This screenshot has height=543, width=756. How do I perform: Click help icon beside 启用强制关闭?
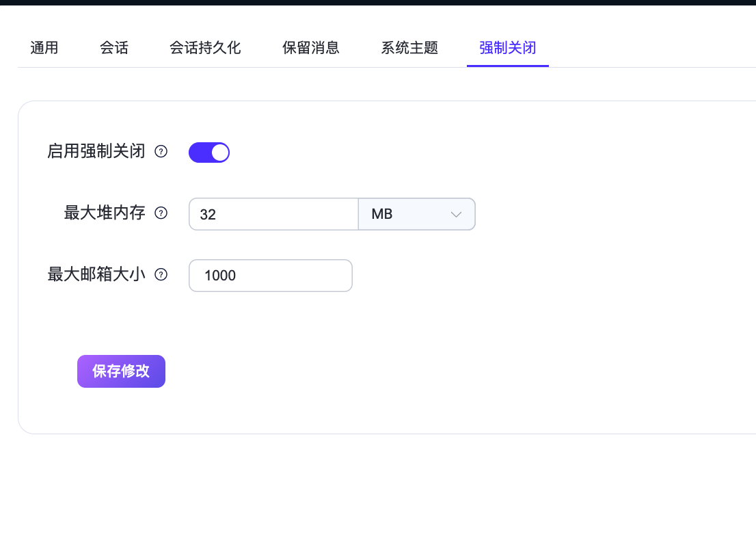click(161, 152)
